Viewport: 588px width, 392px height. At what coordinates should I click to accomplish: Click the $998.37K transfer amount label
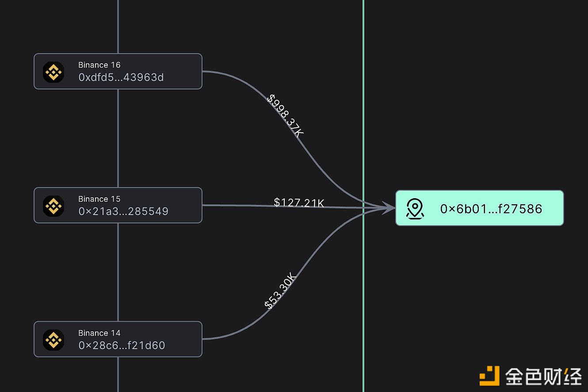coord(286,116)
